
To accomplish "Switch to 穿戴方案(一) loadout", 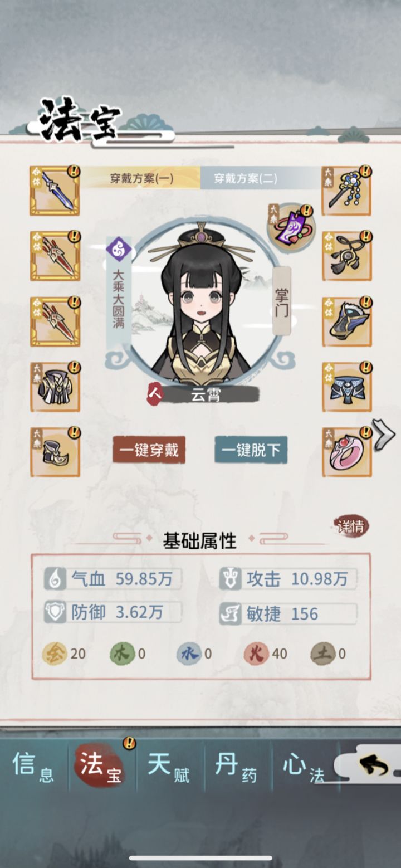I will [x=141, y=178].
